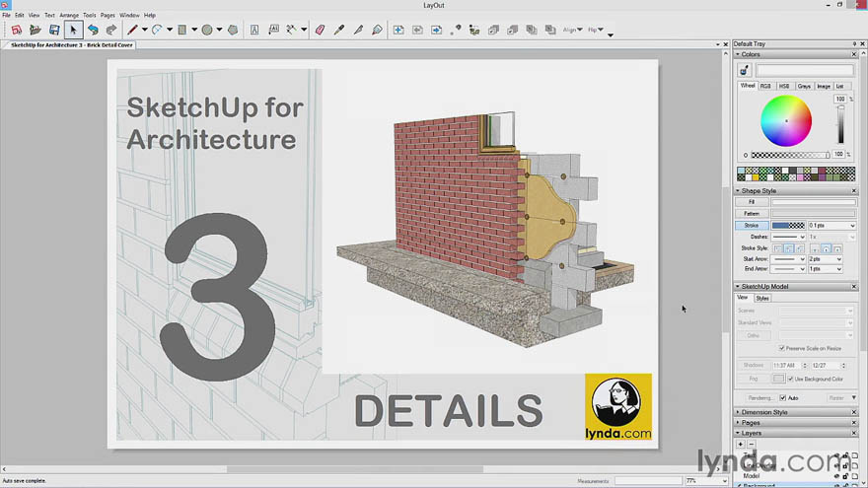Toggle the Auto rendering checkbox
The image size is (868, 488).
click(783, 398)
